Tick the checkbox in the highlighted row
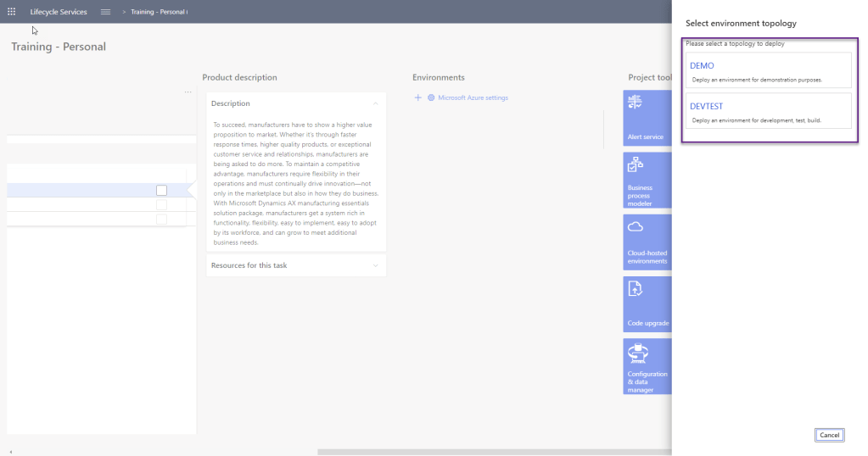Viewport: 868px width, 456px height. point(161,191)
